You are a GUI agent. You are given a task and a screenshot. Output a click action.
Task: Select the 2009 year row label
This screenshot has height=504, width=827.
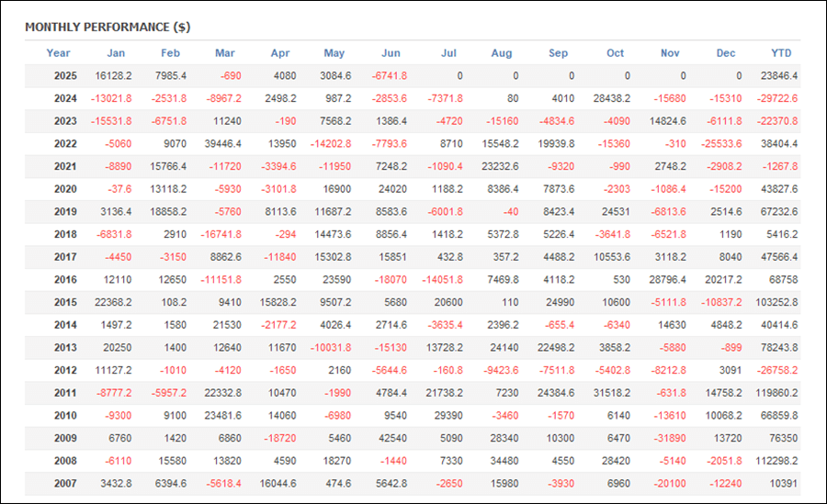point(65,439)
